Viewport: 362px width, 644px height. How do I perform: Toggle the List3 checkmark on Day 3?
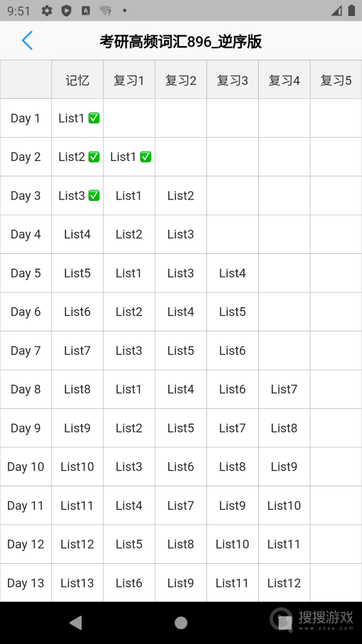(94, 196)
